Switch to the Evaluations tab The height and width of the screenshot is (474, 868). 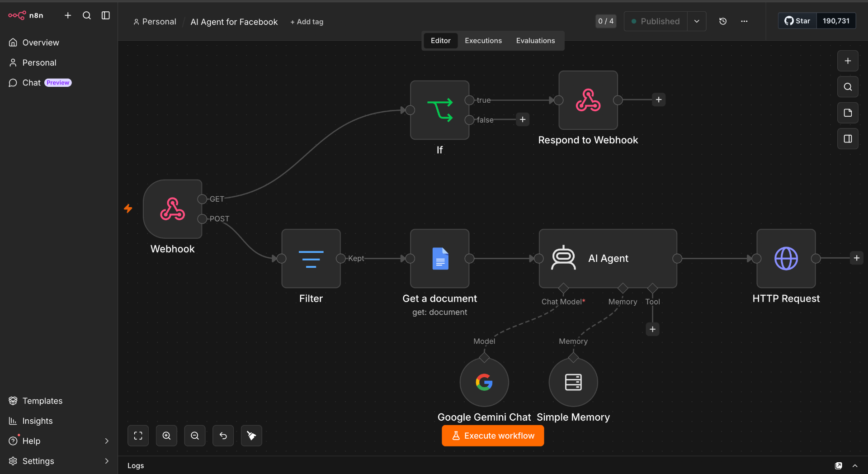[x=535, y=41]
